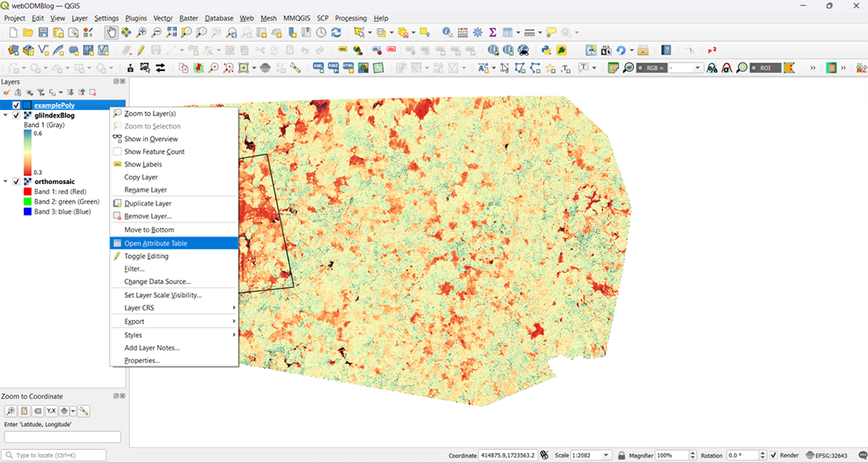Click the Save Project floppy disk icon
Viewport: 868px width, 463px height.
point(43,32)
